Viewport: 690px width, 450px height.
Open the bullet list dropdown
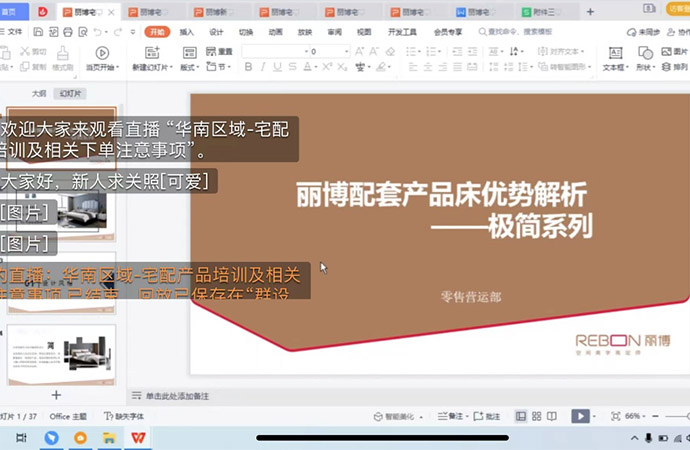(x=421, y=52)
